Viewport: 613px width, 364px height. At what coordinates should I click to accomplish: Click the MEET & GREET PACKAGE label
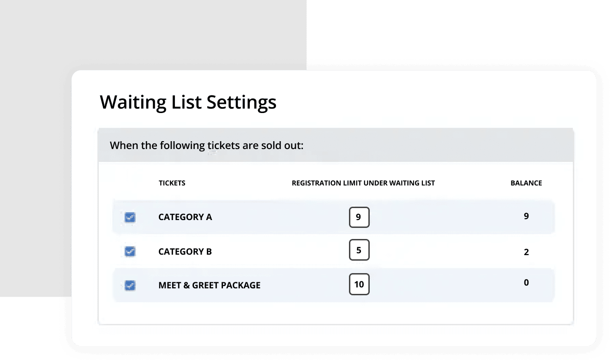pyautogui.click(x=210, y=286)
